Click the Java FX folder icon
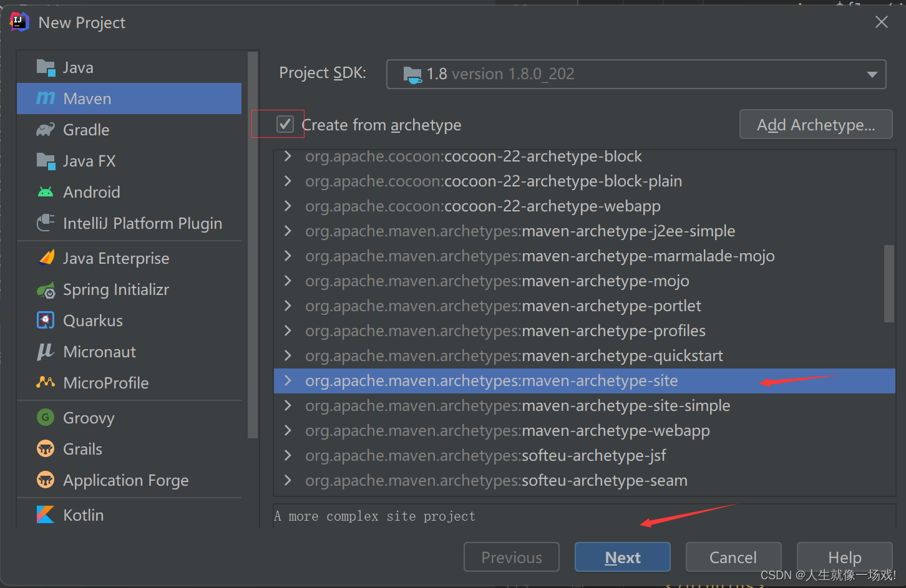The image size is (906, 588). click(x=46, y=161)
